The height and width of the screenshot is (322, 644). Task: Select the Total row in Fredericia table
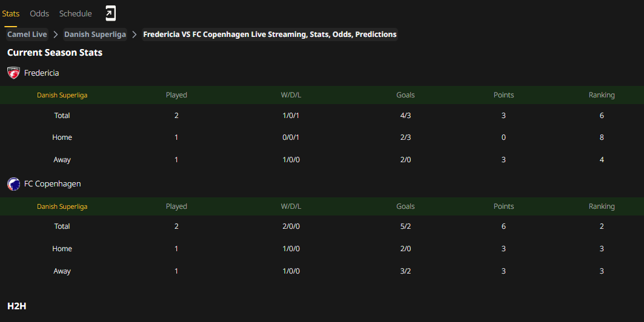click(322, 116)
